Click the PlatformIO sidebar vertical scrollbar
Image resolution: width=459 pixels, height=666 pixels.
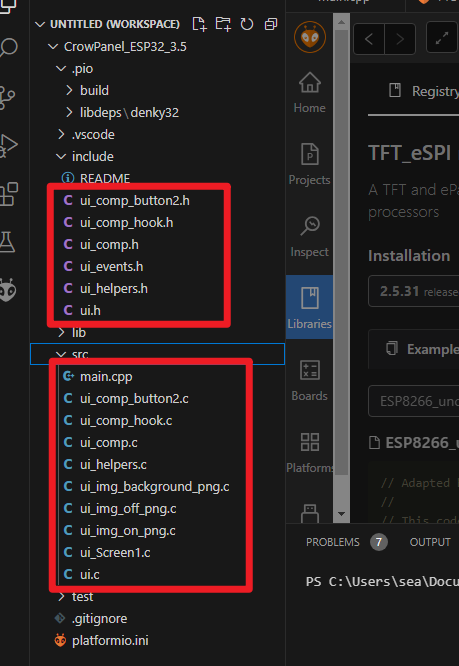coord(341,268)
